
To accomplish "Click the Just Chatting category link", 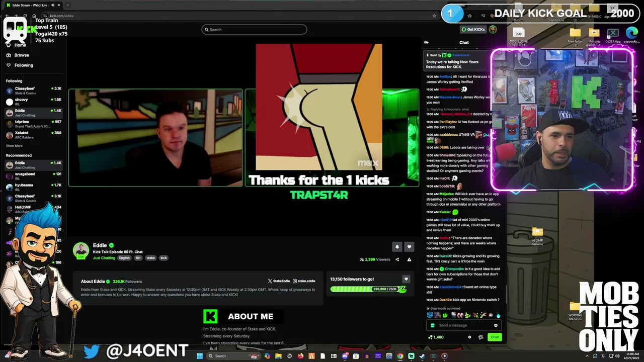I will 104,258.
